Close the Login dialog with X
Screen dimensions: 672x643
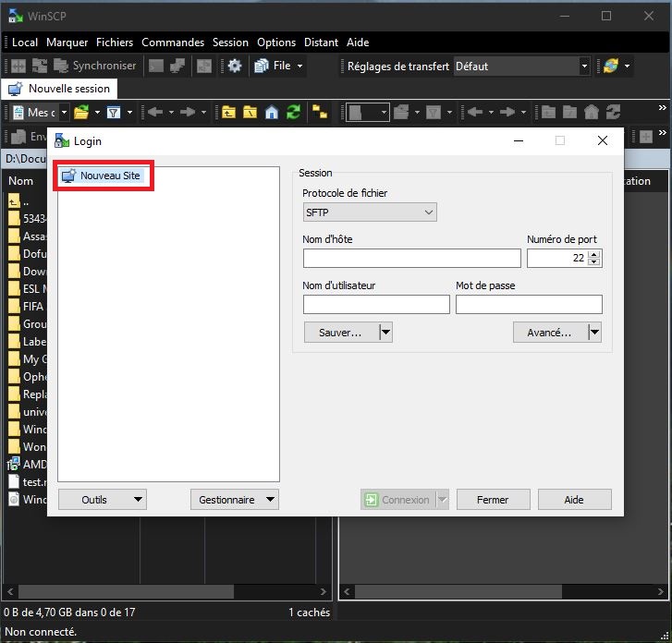click(603, 140)
